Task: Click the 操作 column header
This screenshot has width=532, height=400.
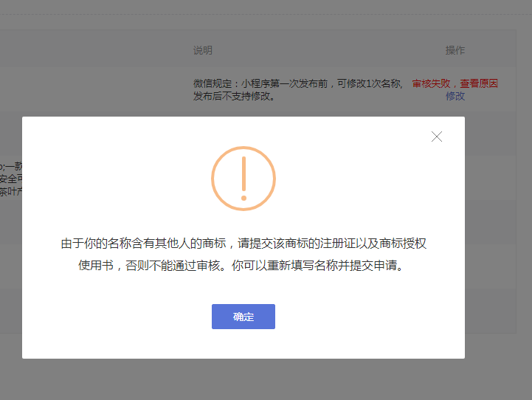Action: pos(455,50)
